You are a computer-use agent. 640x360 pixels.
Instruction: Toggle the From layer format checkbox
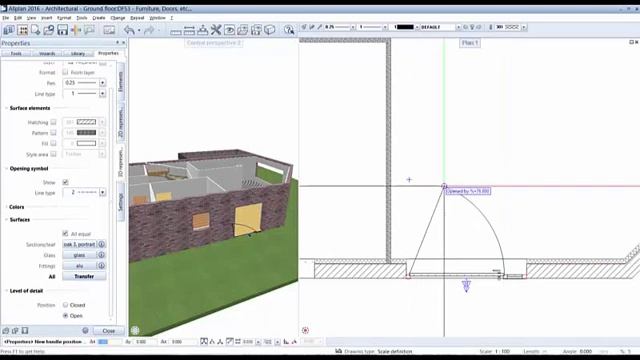coord(65,72)
